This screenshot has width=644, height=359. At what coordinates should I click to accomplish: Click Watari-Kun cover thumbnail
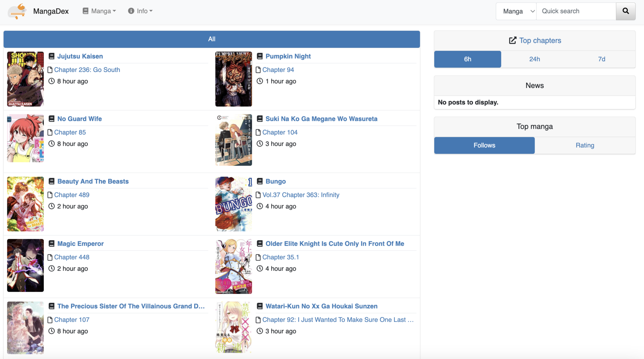click(234, 328)
